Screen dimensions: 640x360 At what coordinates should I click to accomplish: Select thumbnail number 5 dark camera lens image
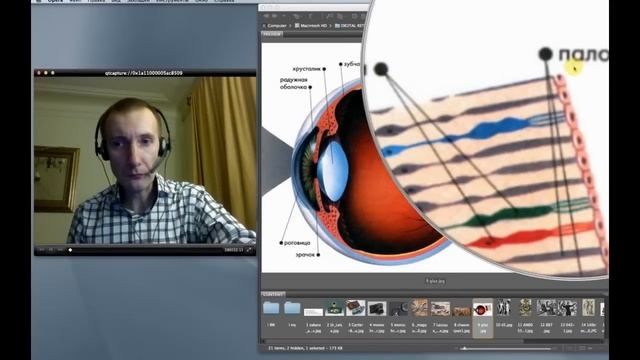pos(398,309)
